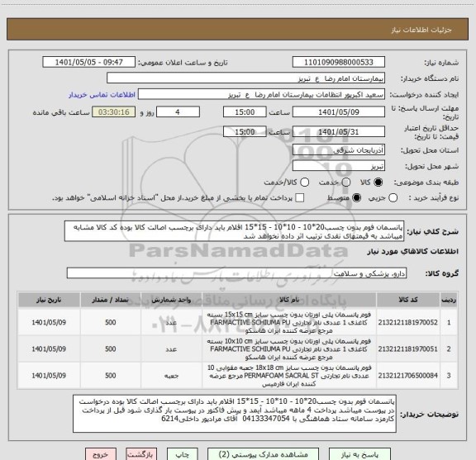Image resolution: width=476 pixels, height=460 pixels.
Task: Click the نام کالا column header
Action: coord(289,300)
